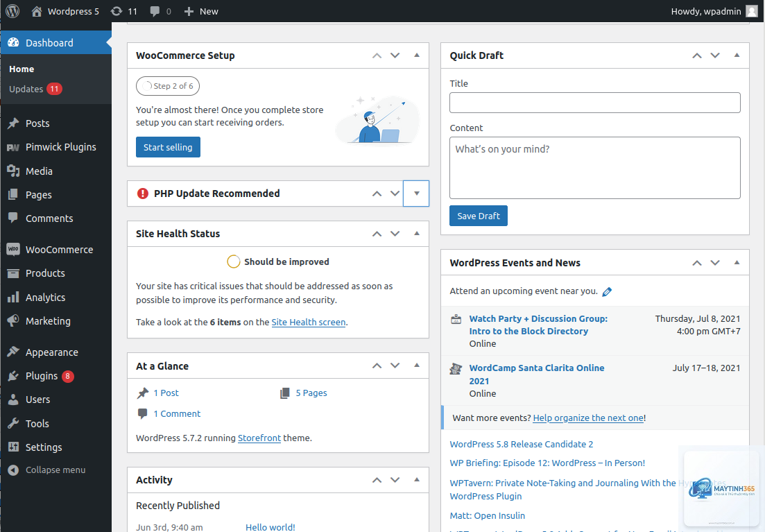The height and width of the screenshot is (532, 765).
Task: Open WordPress 5.8 Release Candidate 2 link
Action: [x=521, y=444]
